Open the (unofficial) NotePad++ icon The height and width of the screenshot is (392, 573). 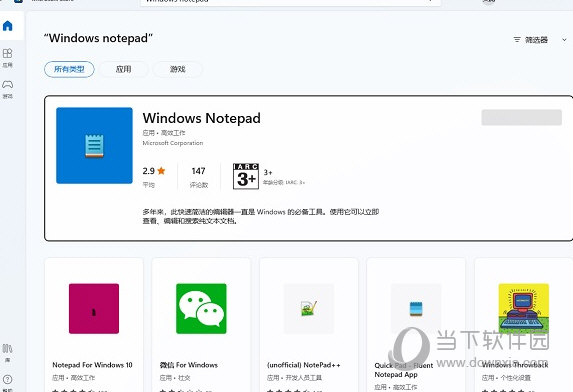309,308
